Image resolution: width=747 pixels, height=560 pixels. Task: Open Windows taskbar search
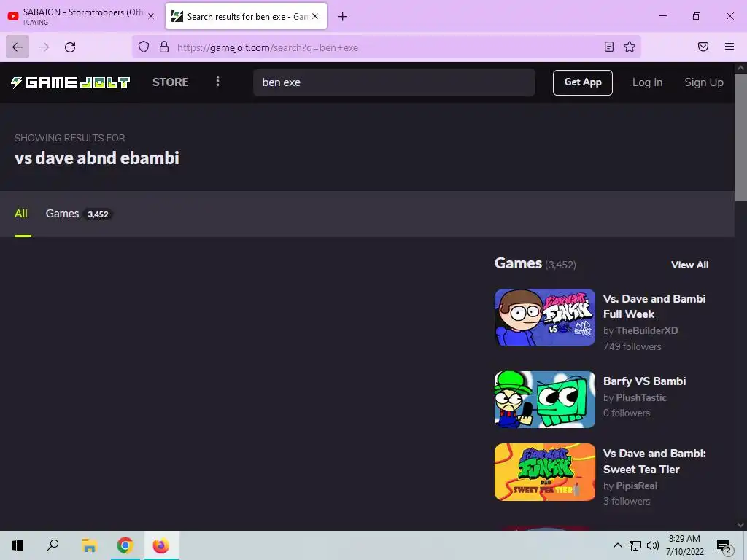[53, 545]
